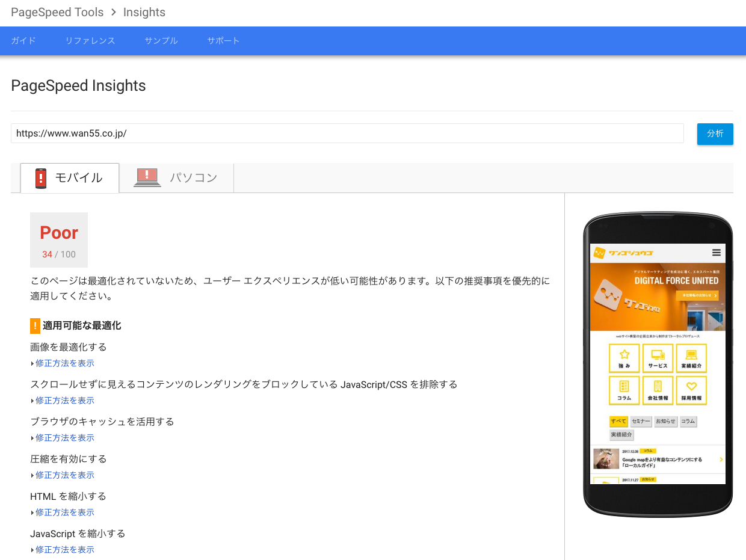Click the JavaScript を縮小する text
The image size is (746, 560).
(x=78, y=534)
